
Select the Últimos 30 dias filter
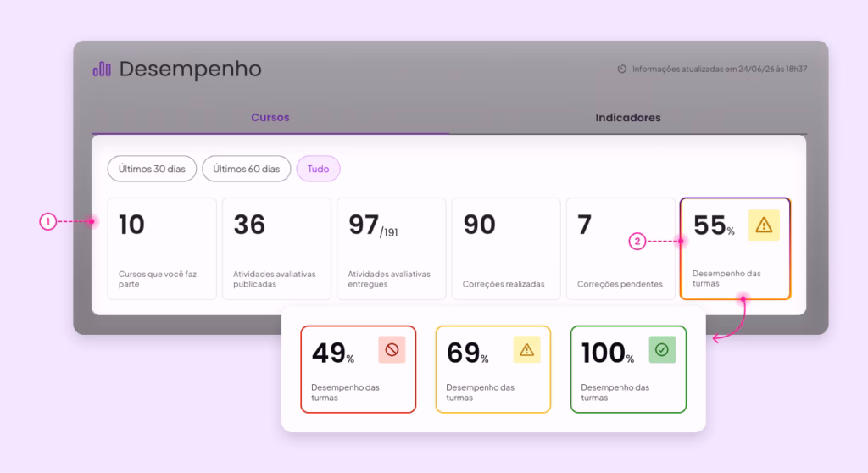[x=152, y=169]
